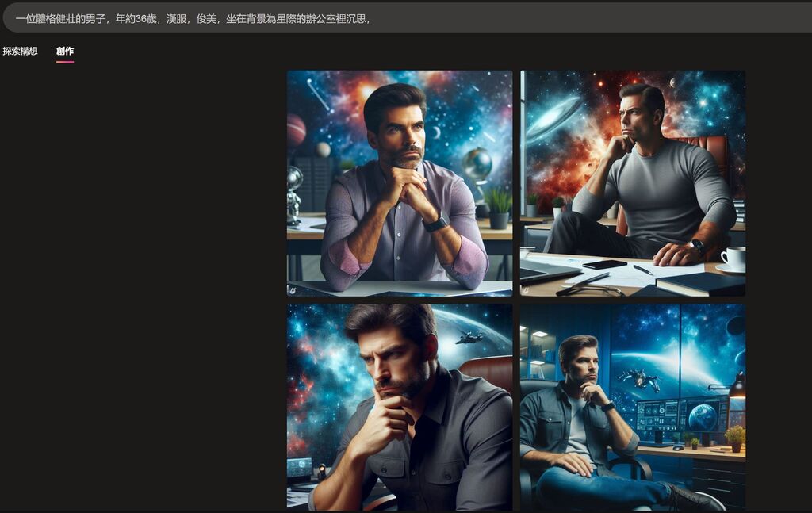Click the watermark icon on the gray-sweater image
Screen dimensions: 812x513
click(526, 291)
